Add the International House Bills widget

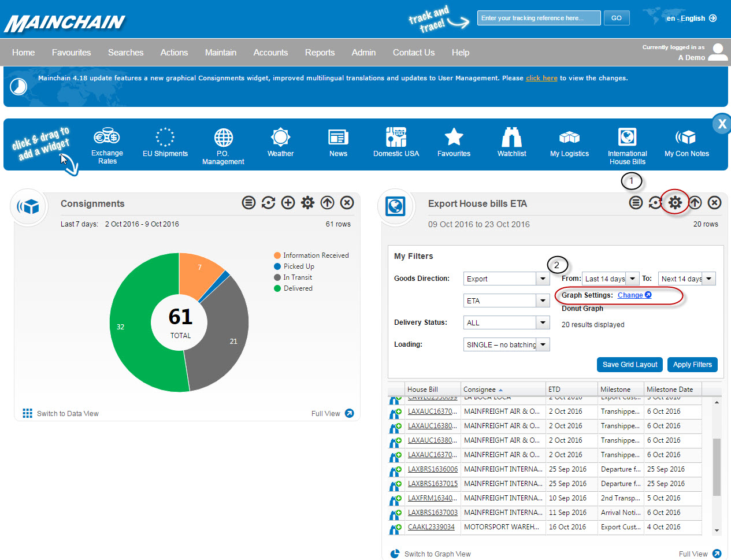point(627,146)
